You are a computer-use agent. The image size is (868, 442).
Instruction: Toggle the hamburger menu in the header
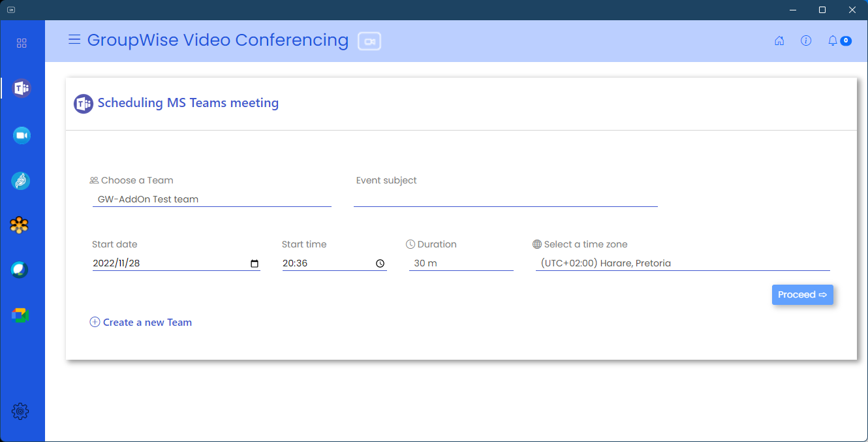pyautogui.click(x=74, y=40)
